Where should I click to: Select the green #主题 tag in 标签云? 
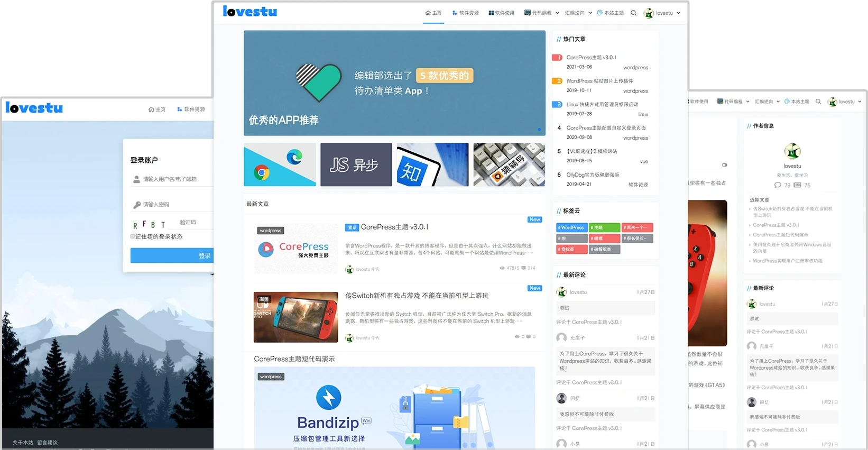604,227
